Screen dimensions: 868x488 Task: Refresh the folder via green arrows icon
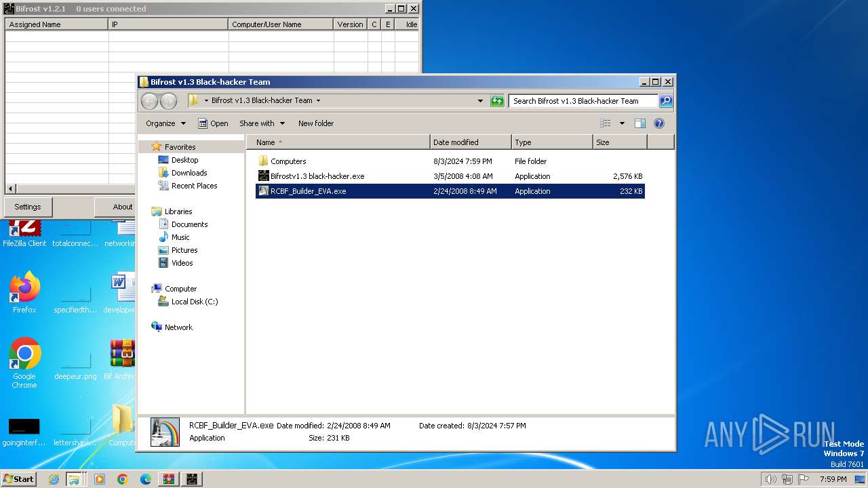[497, 101]
